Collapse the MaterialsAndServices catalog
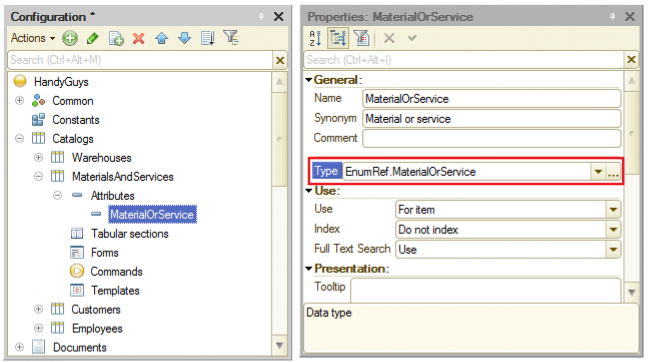Image resolution: width=650 pixels, height=362 pixels. tap(38, 177)
